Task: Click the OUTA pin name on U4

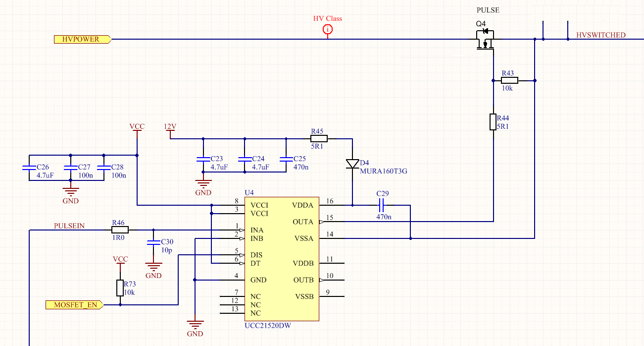Action: pyautogui.click(x=303, y=222)
